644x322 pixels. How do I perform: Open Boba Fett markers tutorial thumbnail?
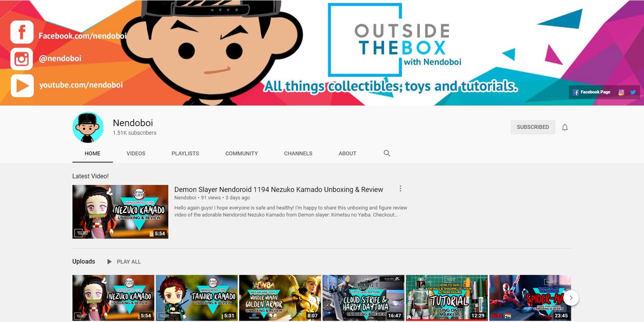click(x=447, y=298)
